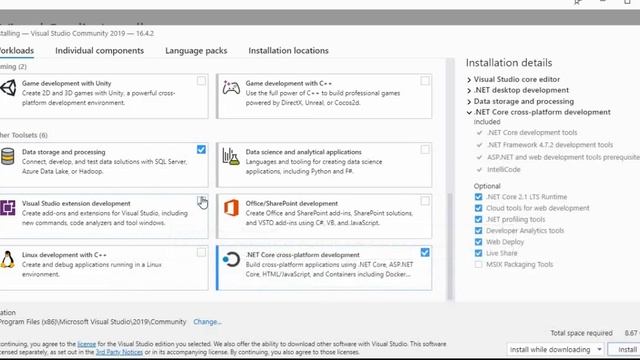Enable MSIX Packaging Tools option
The height and width of the screenshot is (360, 640).
[x=478, y=264]
